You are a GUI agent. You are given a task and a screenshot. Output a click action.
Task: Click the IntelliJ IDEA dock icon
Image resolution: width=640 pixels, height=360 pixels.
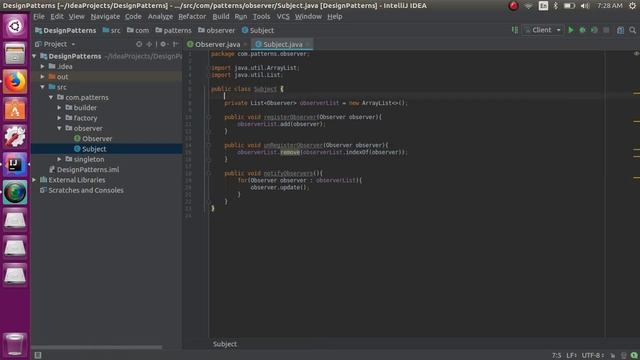click(15, 164)
